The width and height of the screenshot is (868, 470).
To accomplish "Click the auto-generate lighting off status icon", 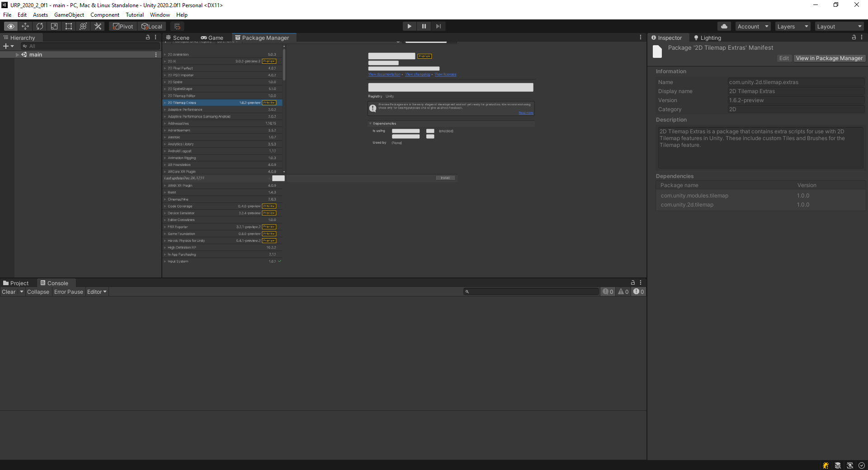I will [850, 465].
